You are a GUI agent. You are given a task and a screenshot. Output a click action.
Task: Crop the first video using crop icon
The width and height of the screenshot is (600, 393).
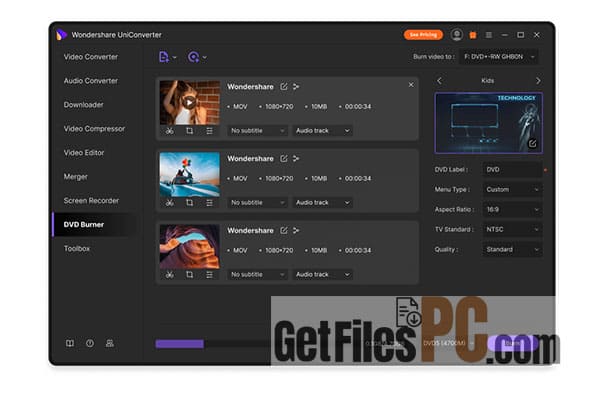coord(189,131)
